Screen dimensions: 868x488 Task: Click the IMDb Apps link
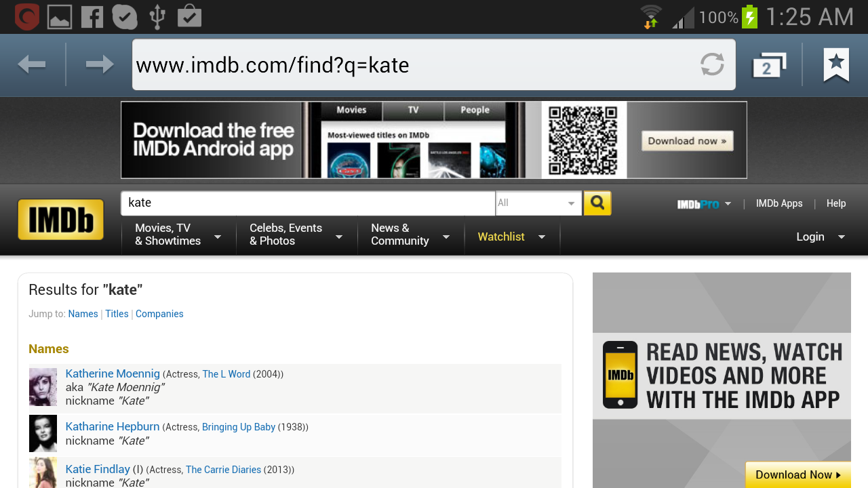[x=779, y=203]
